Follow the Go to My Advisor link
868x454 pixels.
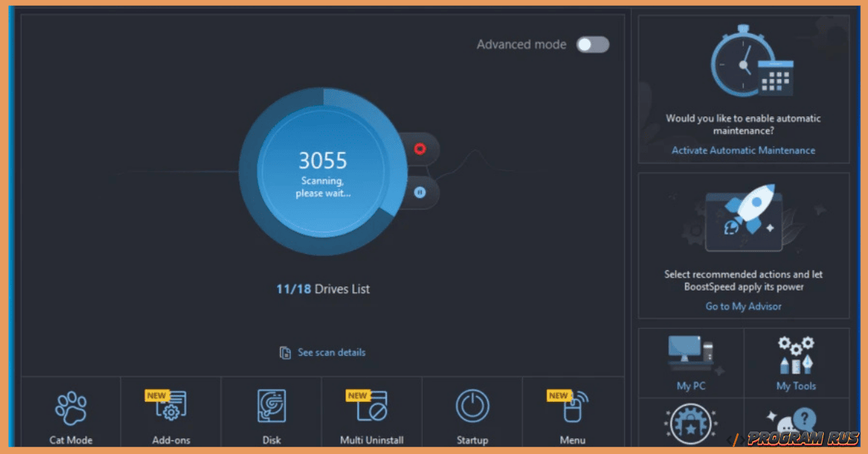[x=743, y=307]
